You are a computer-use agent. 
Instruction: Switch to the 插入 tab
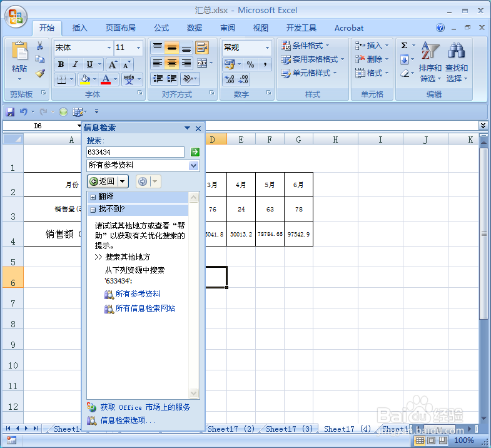[x=79, y=28]
